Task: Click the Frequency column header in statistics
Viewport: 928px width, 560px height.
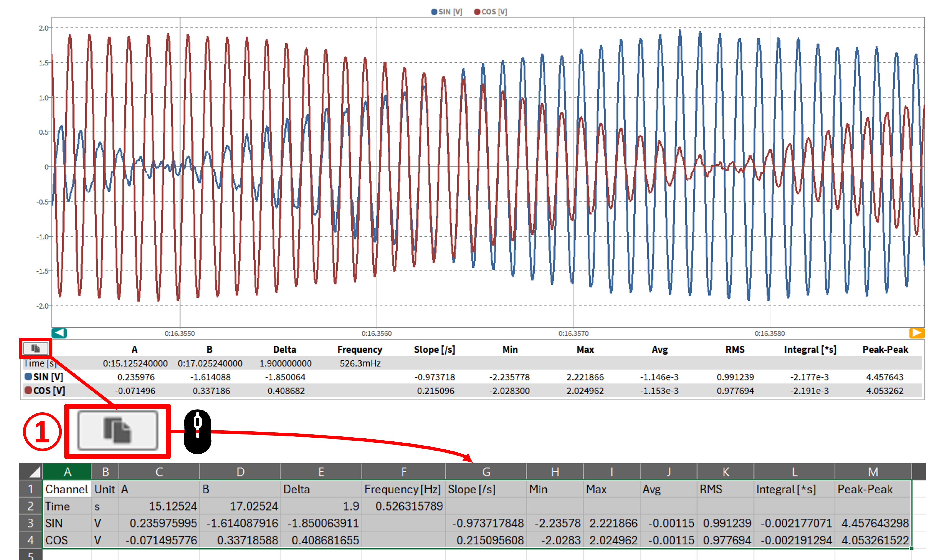Action: point(360,350)
